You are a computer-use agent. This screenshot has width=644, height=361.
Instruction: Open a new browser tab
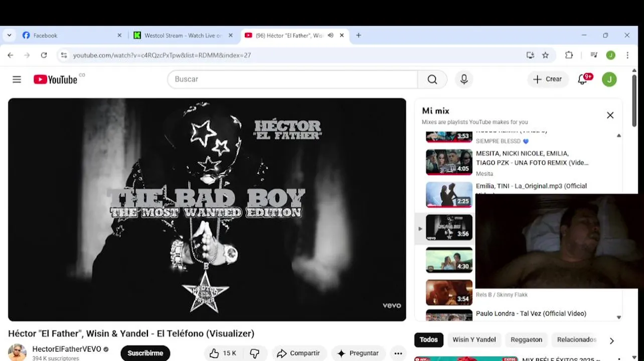point(358,36)
